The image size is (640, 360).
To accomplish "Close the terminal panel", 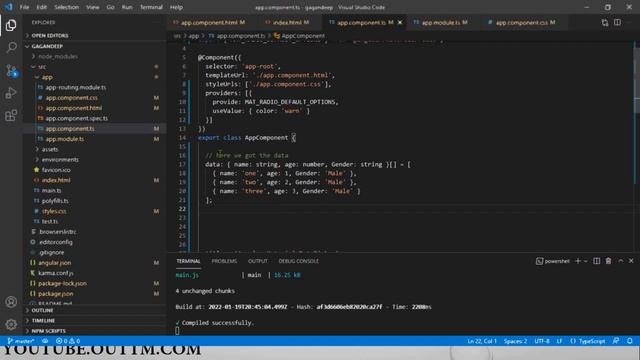I will point(631,261).
